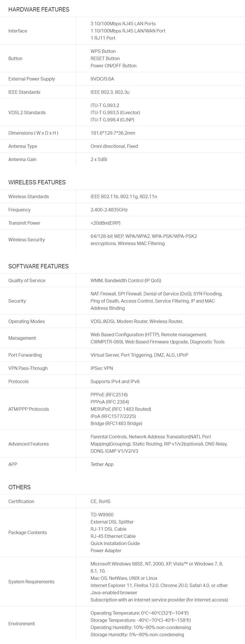Click the Antenna Gain 2 x 5dBi value
This screenshot has width=245, height=644.
point(99,159)
